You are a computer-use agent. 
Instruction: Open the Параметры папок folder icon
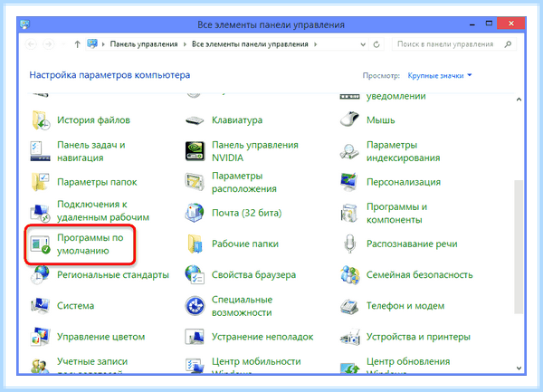pos(40,182)
